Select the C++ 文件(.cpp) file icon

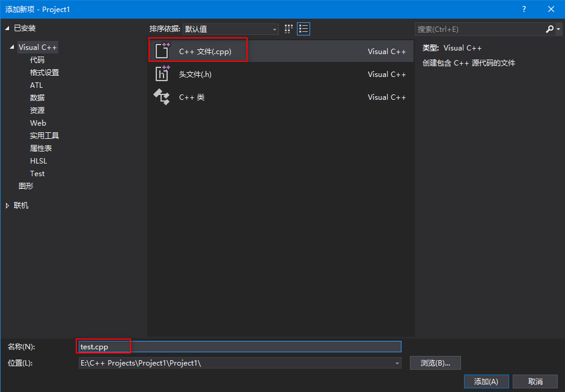click(162, 51)
